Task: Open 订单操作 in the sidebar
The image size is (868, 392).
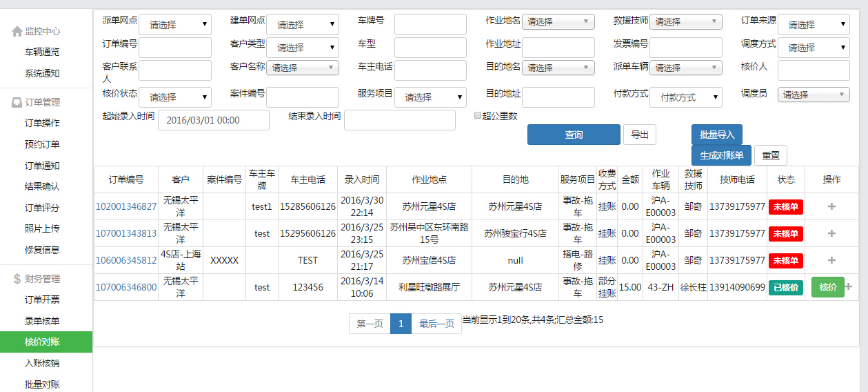Action: tap(42, 124)
